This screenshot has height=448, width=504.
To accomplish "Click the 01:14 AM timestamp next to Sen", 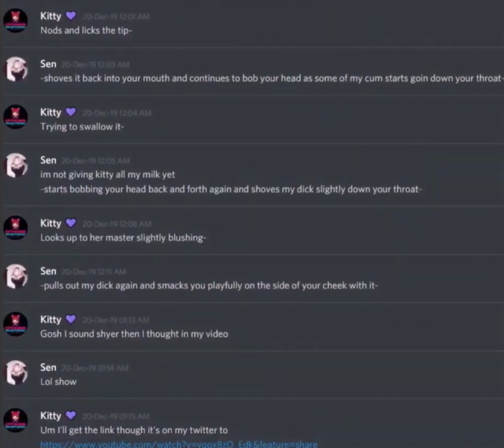I will coord(95,368).
